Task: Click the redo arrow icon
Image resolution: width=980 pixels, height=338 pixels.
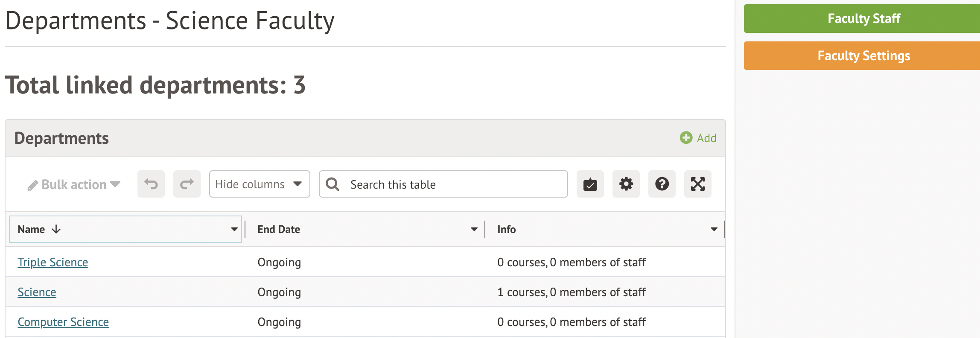Action: pos(187,184)
